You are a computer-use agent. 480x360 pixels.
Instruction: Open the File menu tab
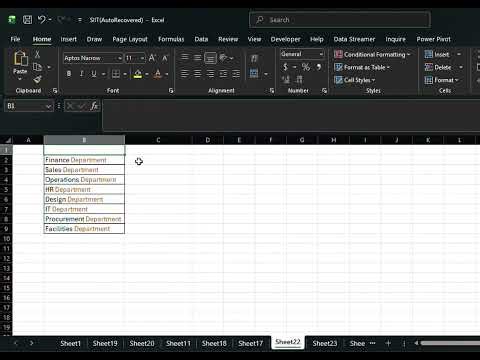15,39
